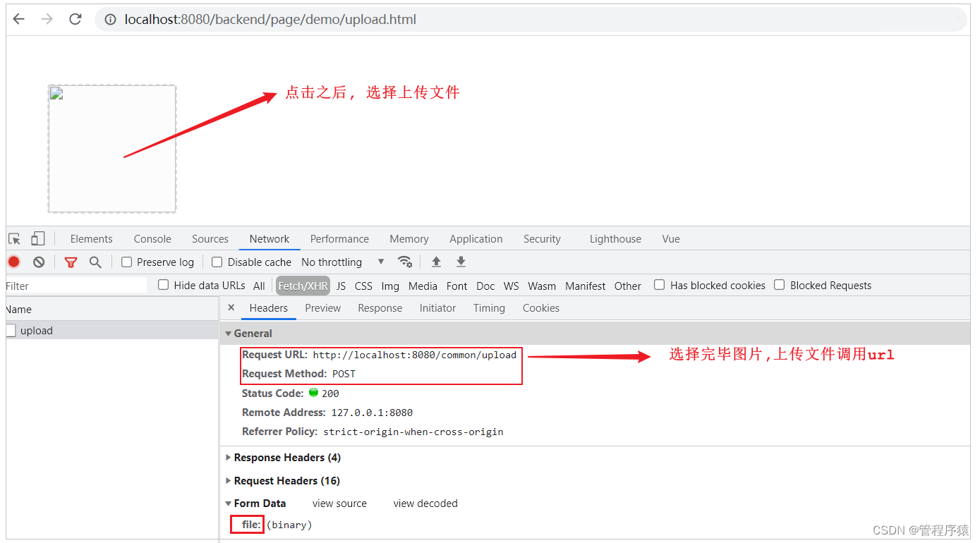Reload the page with the refresh icon

point(75,19)
